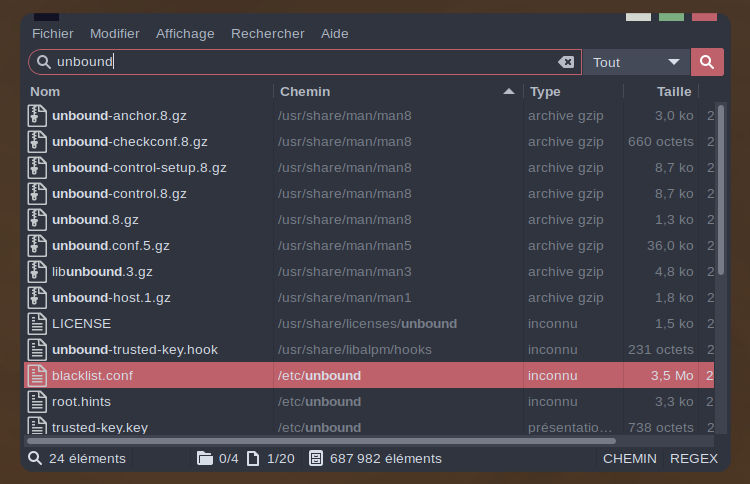The width and height of the screenshot is (750, 484).
Task: Open the Tout filter dropdown
Action: click(x=636, y=62)
